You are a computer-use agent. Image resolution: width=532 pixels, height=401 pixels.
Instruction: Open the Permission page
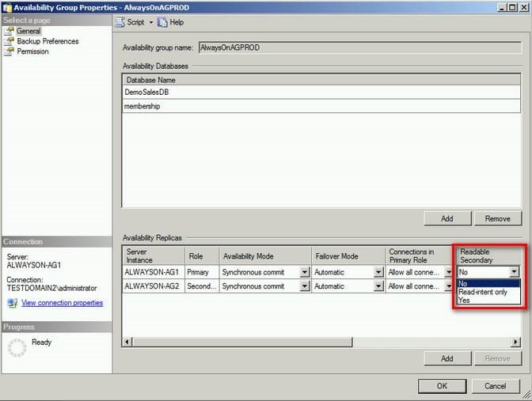click(x=32, y=51)
